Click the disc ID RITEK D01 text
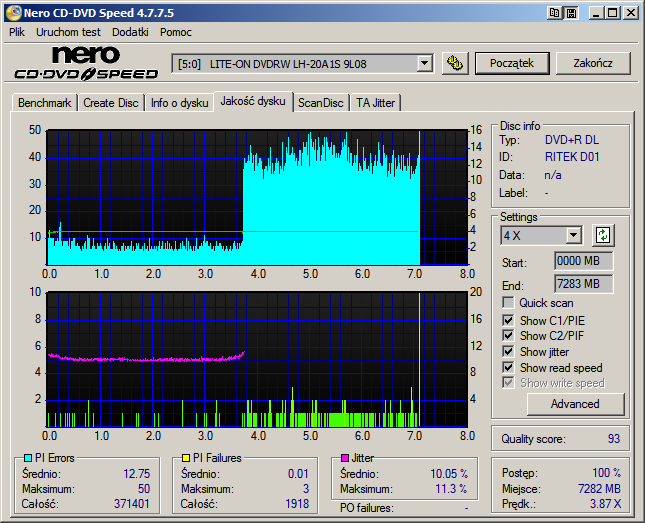The image size is (645, 523). point(572,157)
